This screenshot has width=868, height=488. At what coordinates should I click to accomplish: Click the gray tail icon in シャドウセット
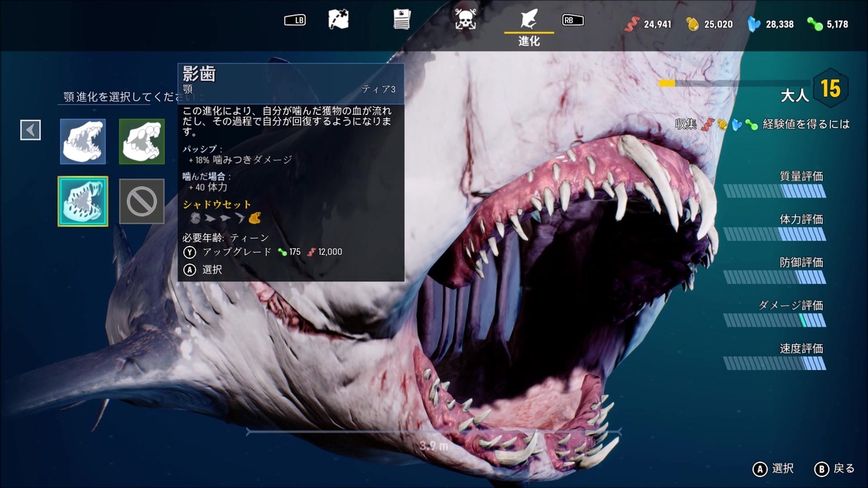(x=240, y=218)
